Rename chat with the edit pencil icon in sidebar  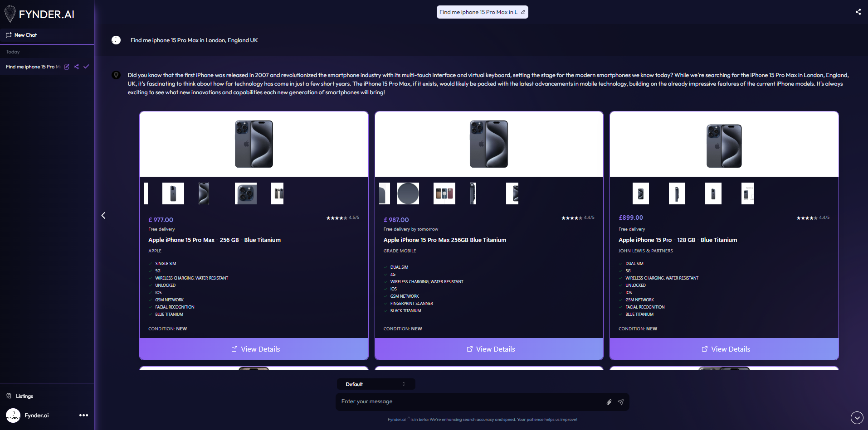click(67, 67)
